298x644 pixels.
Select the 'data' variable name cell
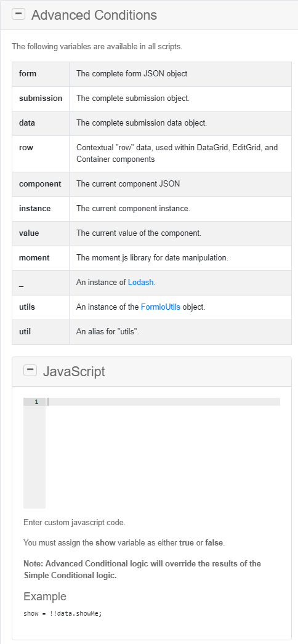pyautogui.click(x=41, y=123)
